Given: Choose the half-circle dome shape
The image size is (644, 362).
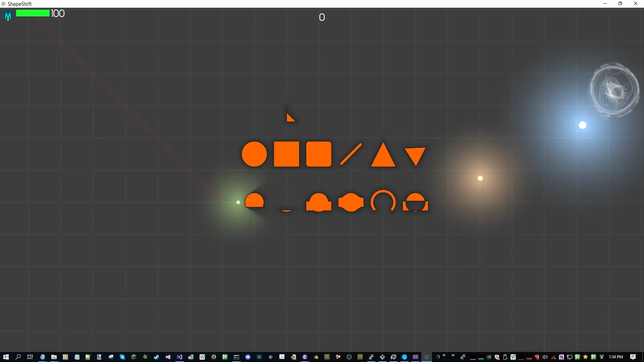Looking at the screenshot, I should (254, 201).
